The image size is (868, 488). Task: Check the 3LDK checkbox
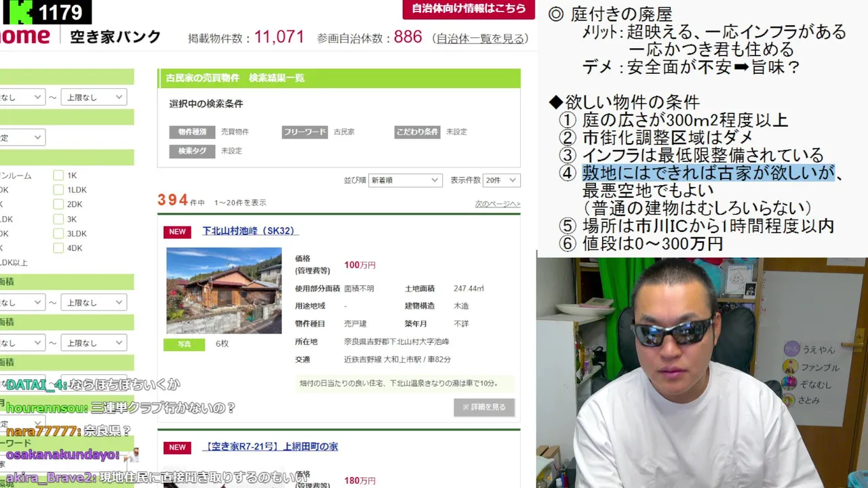(58, 234)
